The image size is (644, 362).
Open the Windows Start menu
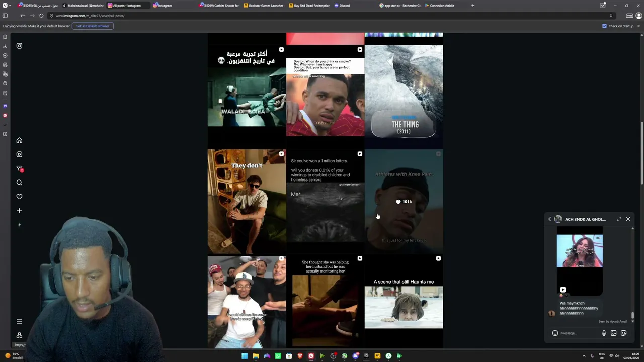click(245, 356)
